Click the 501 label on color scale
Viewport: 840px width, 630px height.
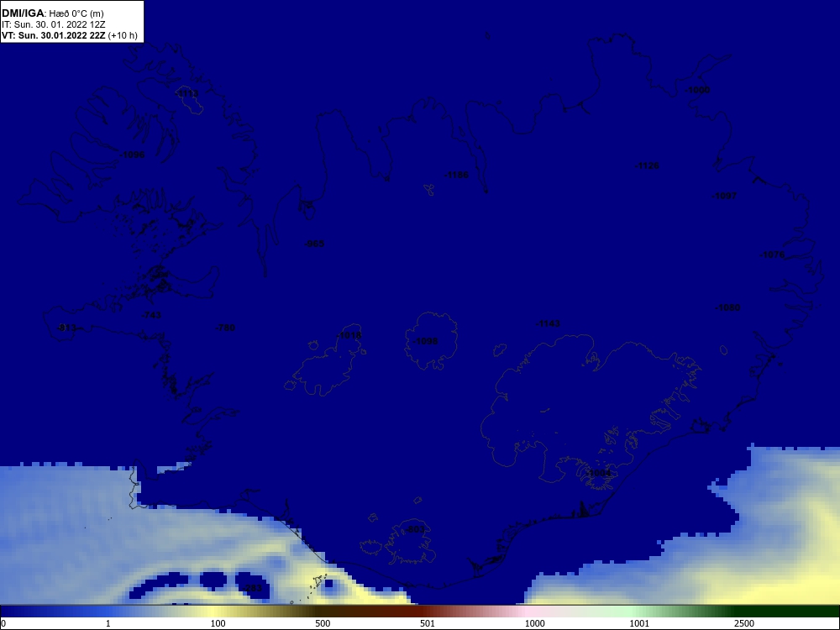[428, 623]
